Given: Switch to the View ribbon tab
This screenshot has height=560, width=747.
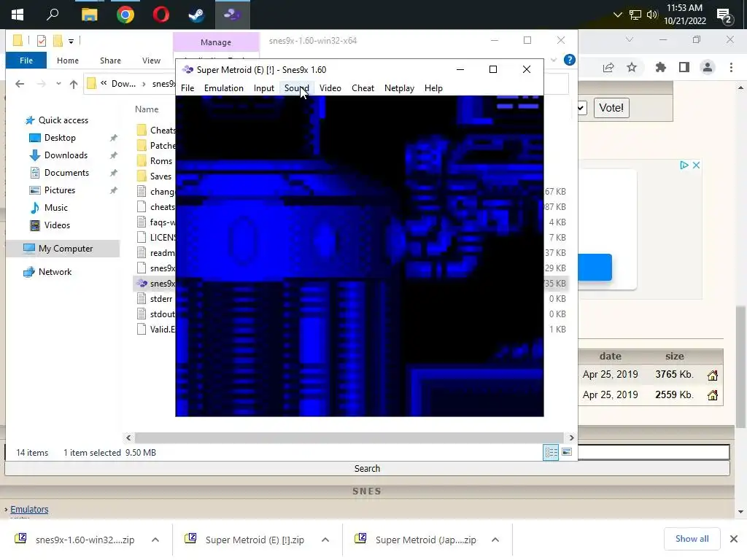Looking at the screenshot, I should [151, 61].
